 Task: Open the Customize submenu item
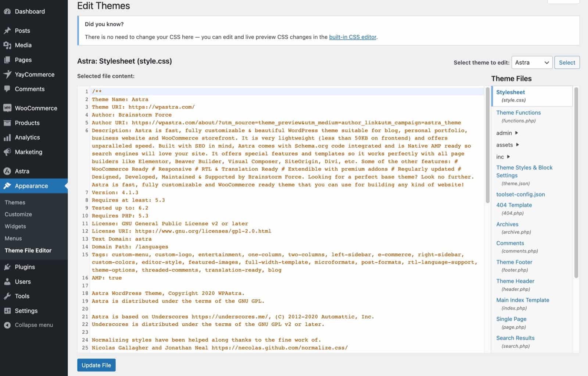[x=18, y=214]
